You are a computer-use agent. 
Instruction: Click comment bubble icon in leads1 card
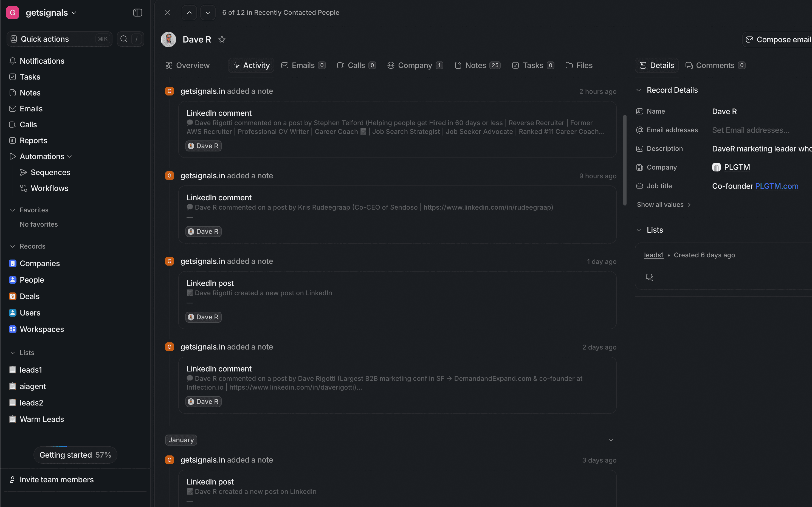(x=649, y=277)
